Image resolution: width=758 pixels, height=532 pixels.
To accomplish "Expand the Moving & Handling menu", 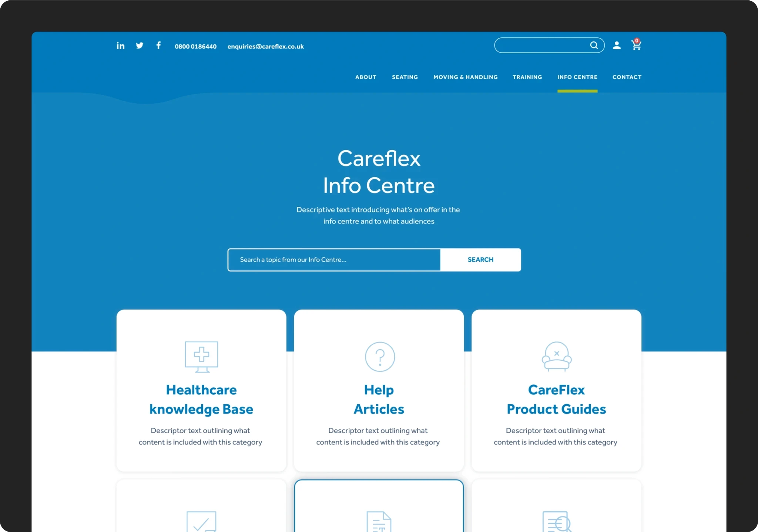I will [x=465, y=77].
